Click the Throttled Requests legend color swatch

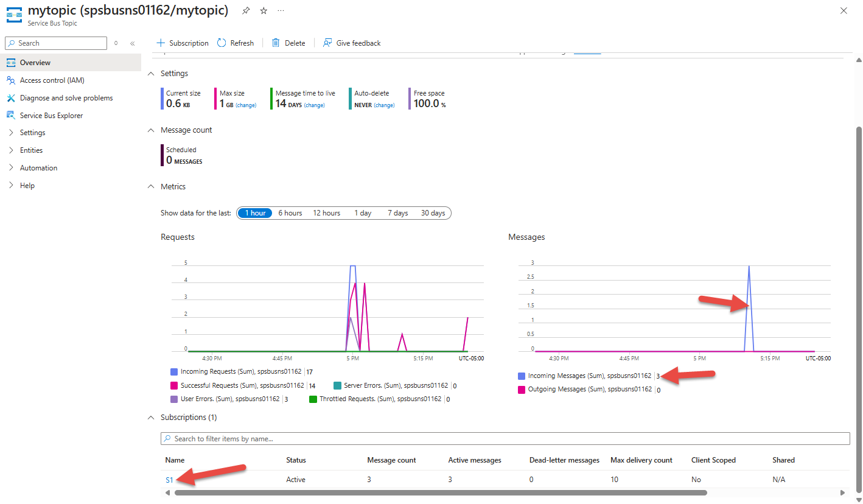click(x=313, y=399)
